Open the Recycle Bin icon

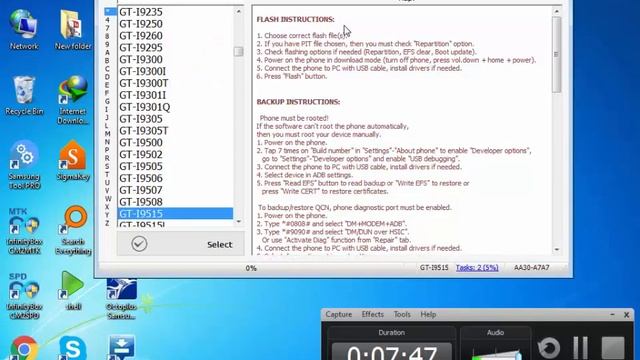coord(24,95)
